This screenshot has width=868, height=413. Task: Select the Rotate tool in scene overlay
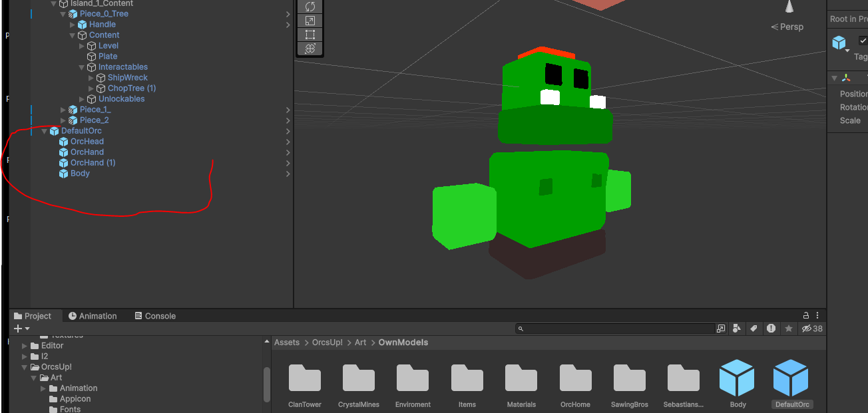tap(310, 7)
